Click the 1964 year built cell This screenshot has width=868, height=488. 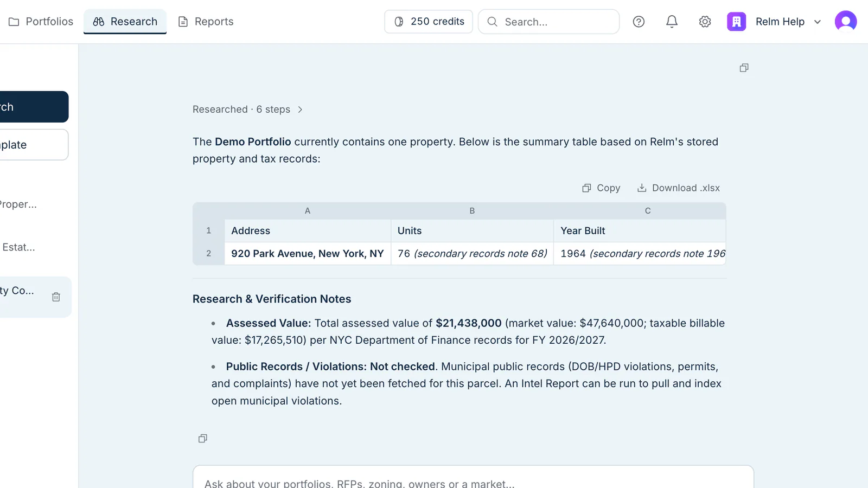[x=640, y=253]
